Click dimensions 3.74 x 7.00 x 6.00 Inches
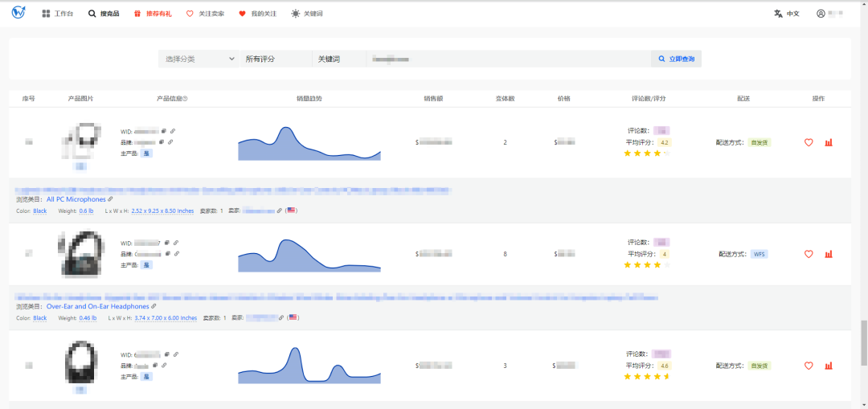 [166, 318]
